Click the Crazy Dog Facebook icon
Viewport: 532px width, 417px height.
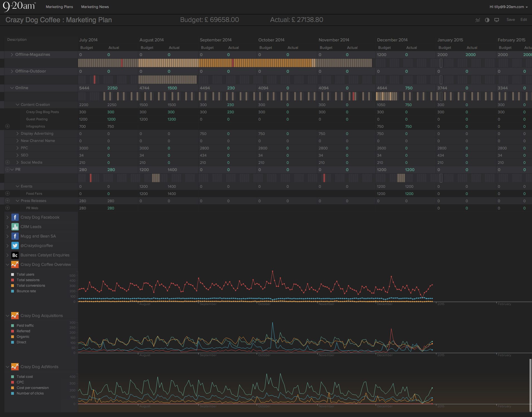15,217
